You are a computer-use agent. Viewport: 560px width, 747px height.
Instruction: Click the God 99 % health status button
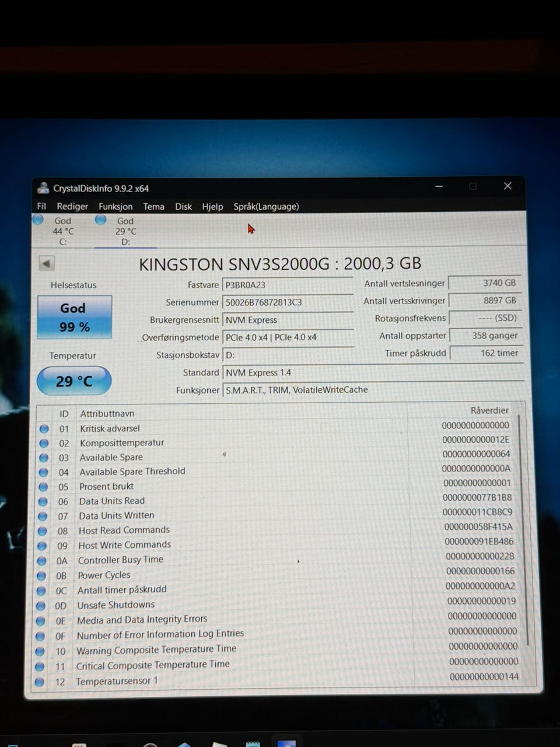pos(74,317)
